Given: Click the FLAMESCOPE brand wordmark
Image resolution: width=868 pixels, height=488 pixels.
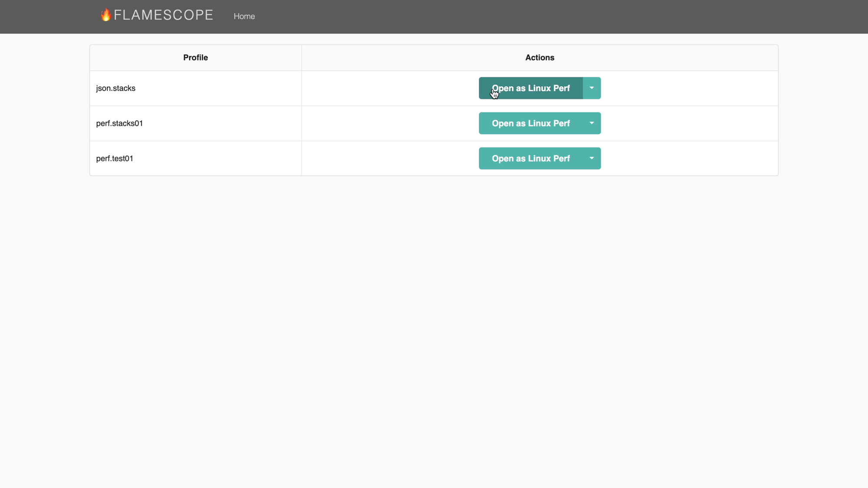Looking at the screenshot, I should pos(163,15).
